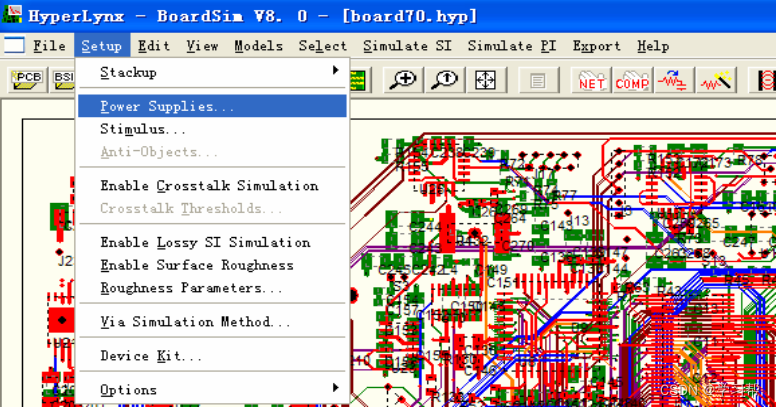This screenshot has width=776, height=407.
Task: Open the Simulate SI menu
Action: pyautogui.click(x=407, y=46)
